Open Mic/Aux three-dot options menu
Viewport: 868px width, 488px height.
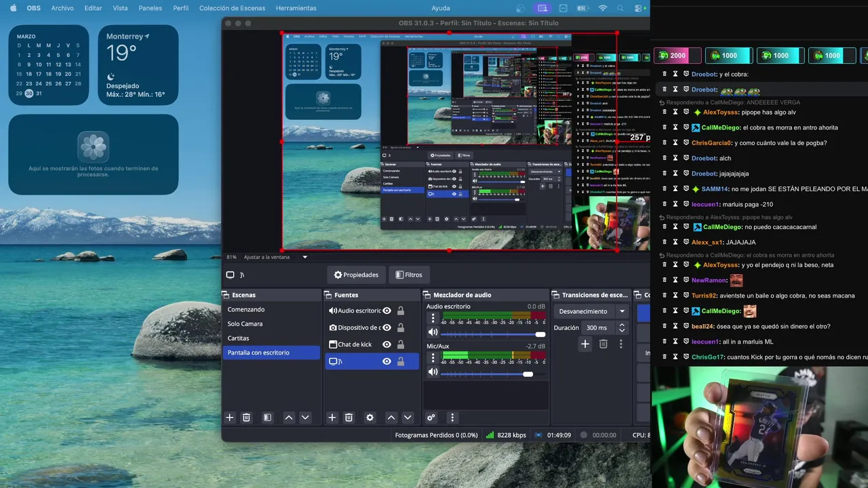(433, 357)
